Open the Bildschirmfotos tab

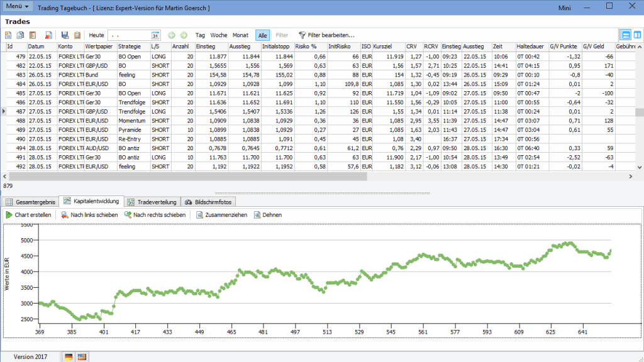point(208,202)
